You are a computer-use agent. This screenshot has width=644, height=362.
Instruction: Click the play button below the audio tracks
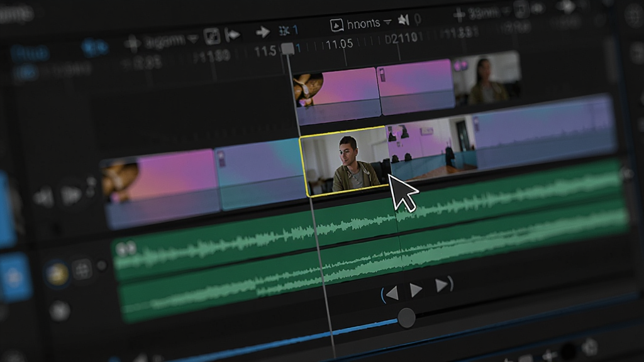pos(416,290)
